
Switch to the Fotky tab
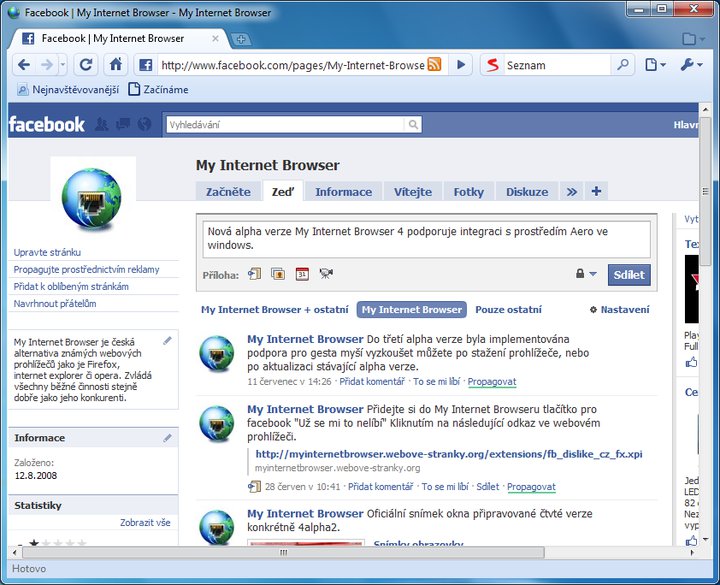click(468, 191)
